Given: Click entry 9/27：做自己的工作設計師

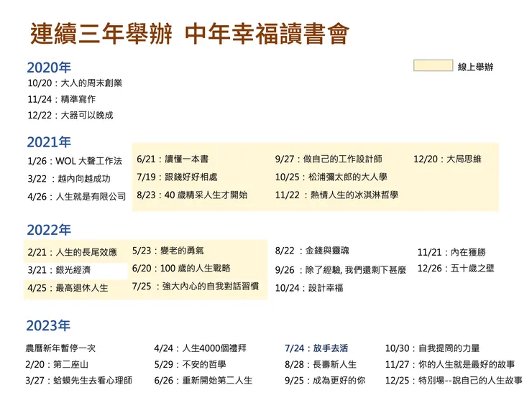Looking at the screenshot, I should (329, 159).
